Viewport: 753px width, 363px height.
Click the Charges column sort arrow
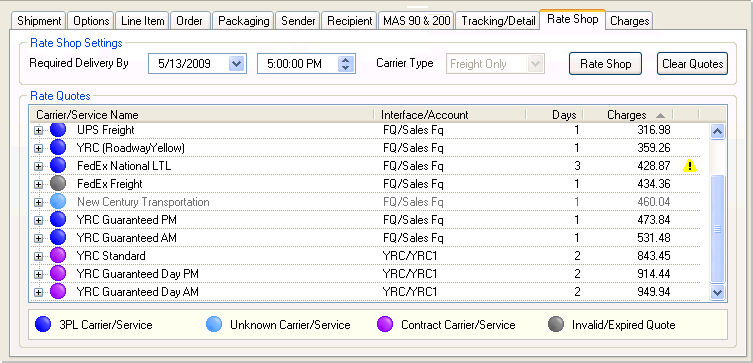coord(660,115)
